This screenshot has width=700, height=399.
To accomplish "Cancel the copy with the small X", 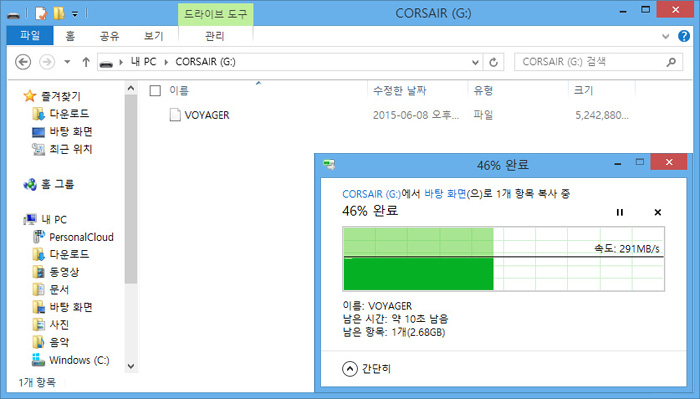I will (x=658, y=212).
